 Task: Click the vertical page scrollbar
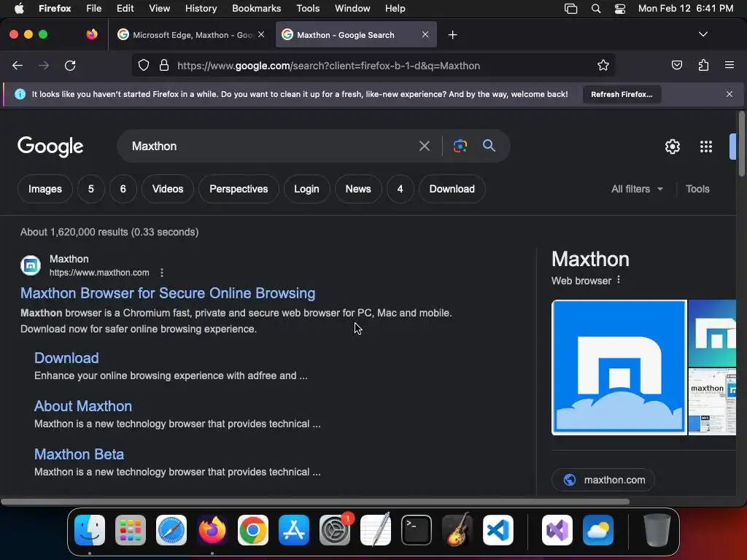coord(741,144)
